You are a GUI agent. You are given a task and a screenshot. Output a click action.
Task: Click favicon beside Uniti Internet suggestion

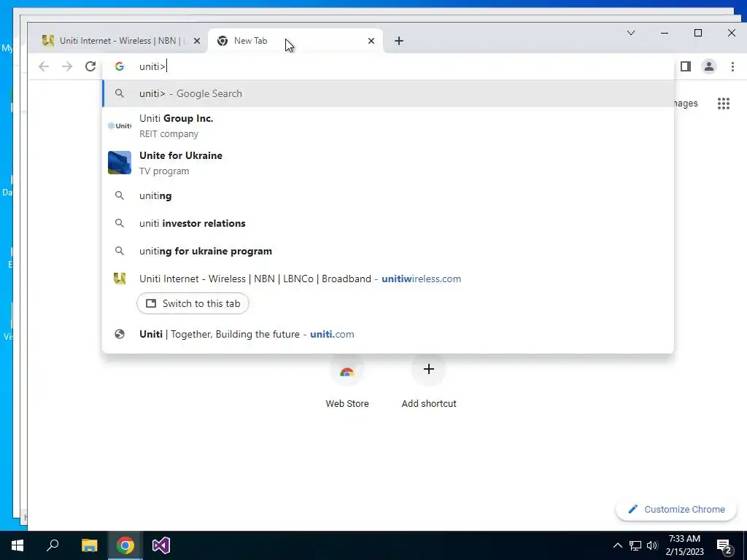click(120, 279)
